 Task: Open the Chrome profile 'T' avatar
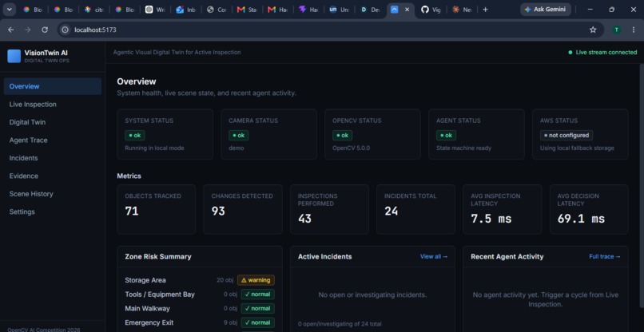616,30
